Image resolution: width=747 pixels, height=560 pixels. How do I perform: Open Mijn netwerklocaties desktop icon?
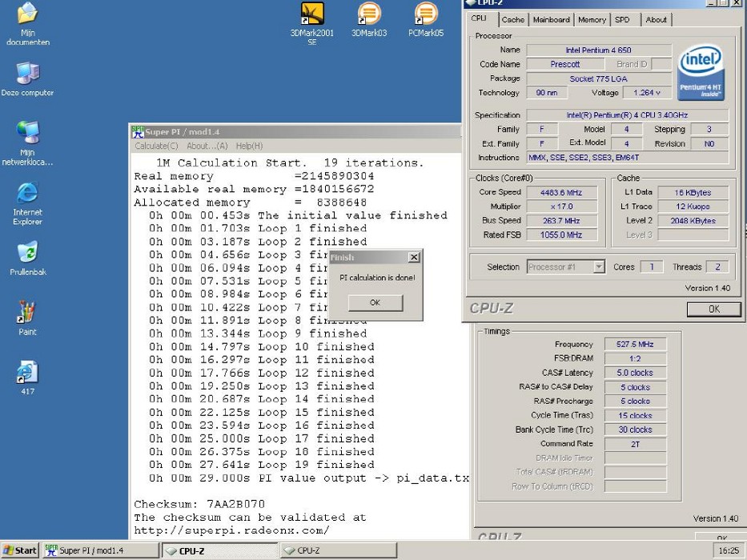[x=28, y=143]
